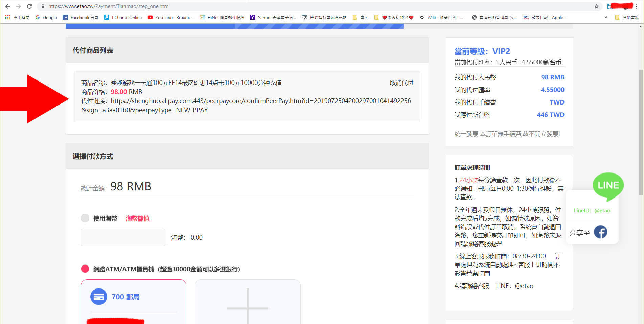The height and width of the screenshot is (324, 644).
Task: Open the HiNet webmail bookmark
Action: 222,17
